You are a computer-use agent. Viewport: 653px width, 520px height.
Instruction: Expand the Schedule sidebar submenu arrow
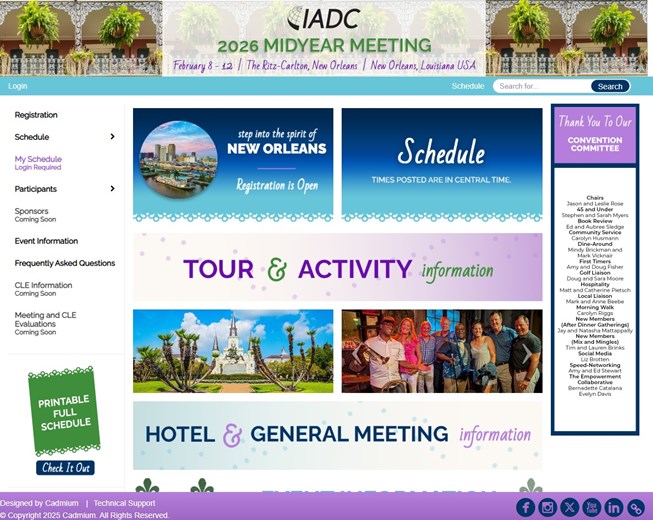(112, 137)
